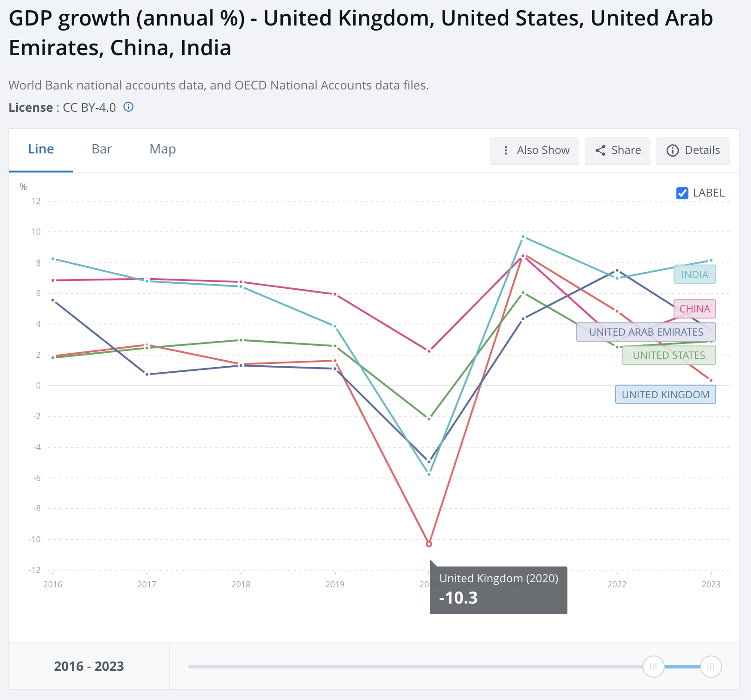Open the Also Show options
The width and height of the screenshot is (751, 700).
pos(534,150)
